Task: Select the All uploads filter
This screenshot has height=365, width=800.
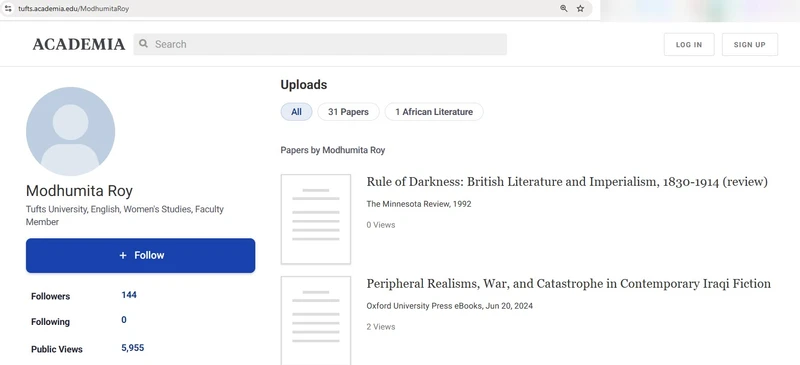Action: (296, 112)
